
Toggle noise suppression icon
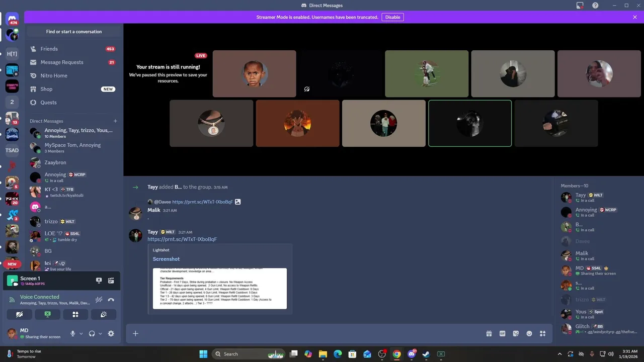(99, 300)
